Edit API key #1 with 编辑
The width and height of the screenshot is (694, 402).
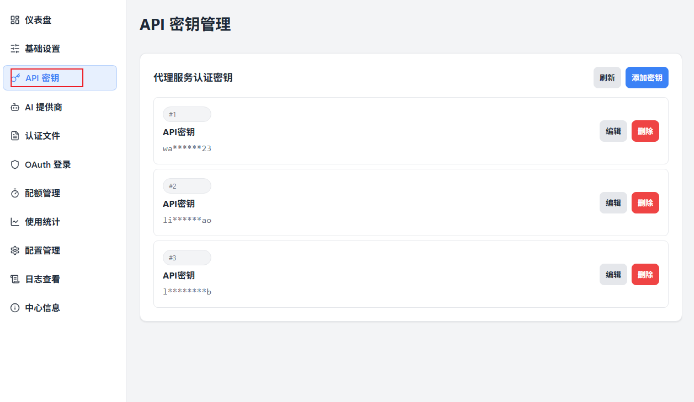[x=613, y=131]
